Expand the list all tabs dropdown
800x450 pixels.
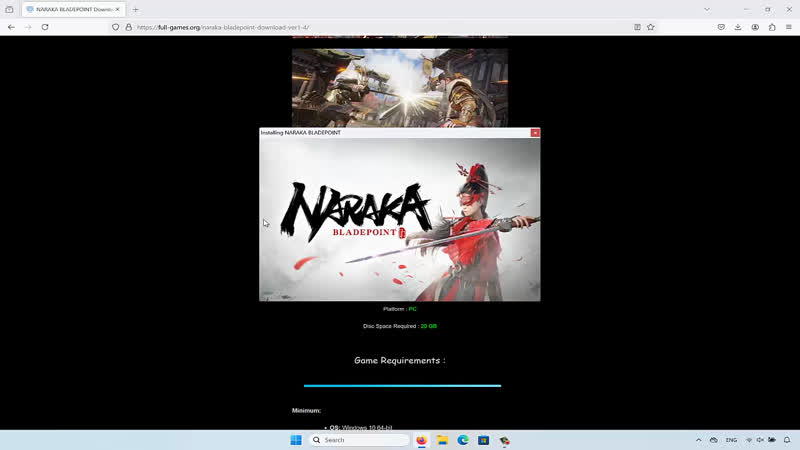coord(707,9)
